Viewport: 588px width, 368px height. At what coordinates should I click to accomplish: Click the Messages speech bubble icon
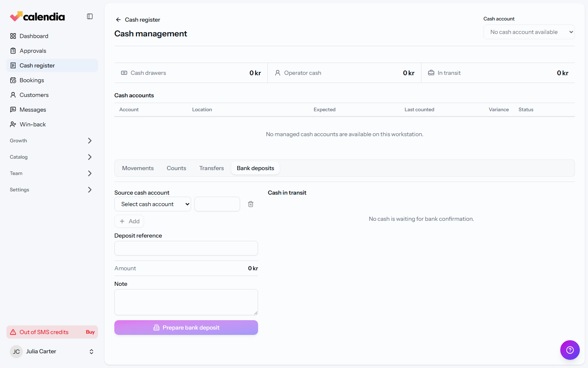pos(13,110)
